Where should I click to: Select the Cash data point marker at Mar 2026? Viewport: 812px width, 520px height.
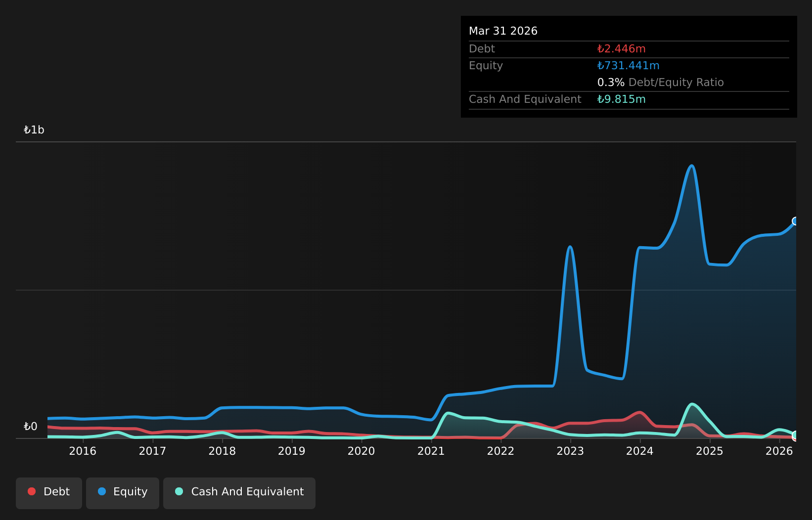pos(796,435)
